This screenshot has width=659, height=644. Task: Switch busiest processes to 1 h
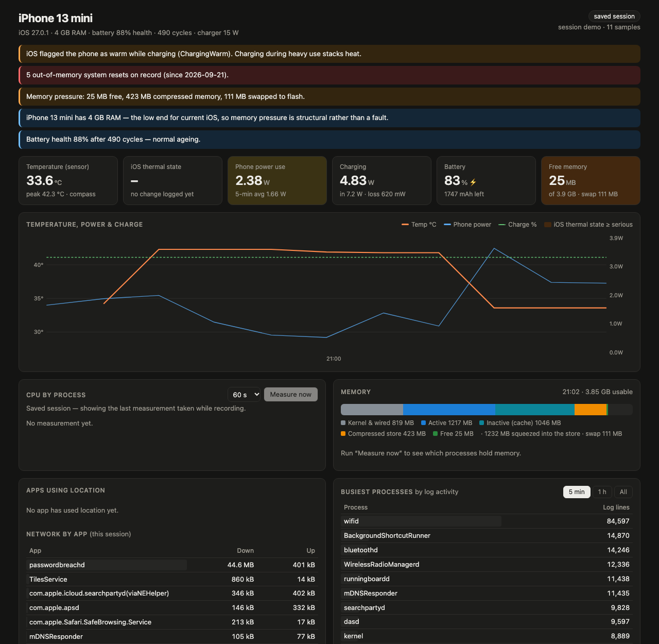tap(602, 492)
